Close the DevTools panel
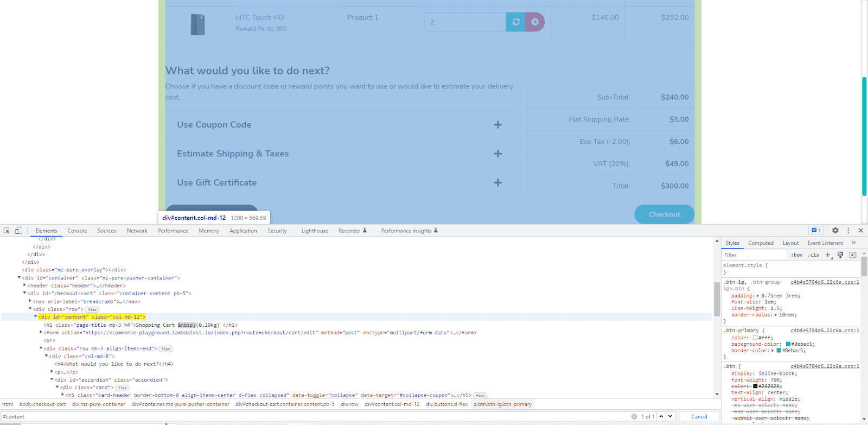This screenshot has height=425, width=868. point(860,231)
